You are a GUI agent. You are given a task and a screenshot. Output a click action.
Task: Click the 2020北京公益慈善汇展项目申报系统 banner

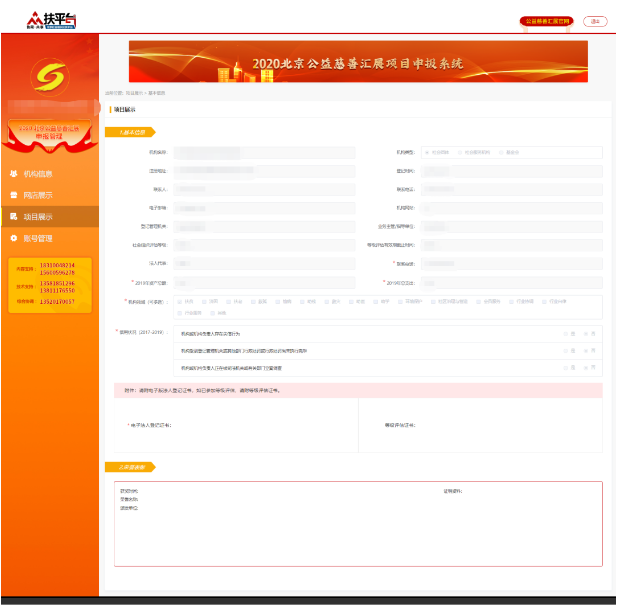pos(358,61)
